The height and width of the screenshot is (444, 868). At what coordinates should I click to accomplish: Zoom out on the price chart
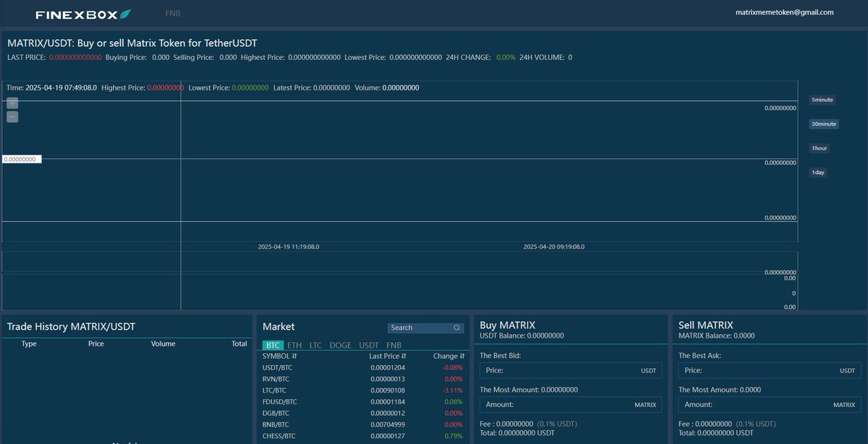point(12,116)
